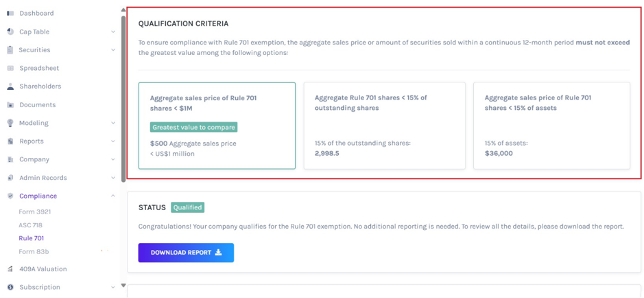Click the Admin Records icon

pyautogui.click(x=11, y=178)
